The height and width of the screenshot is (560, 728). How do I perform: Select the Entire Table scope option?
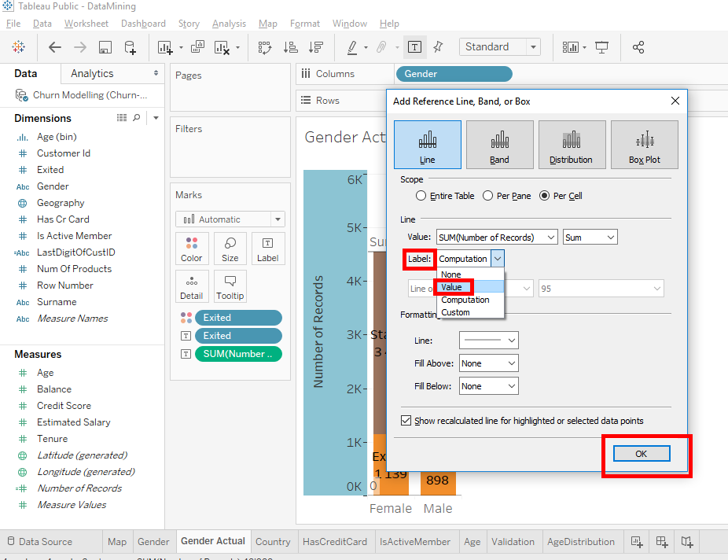(421, 196)
